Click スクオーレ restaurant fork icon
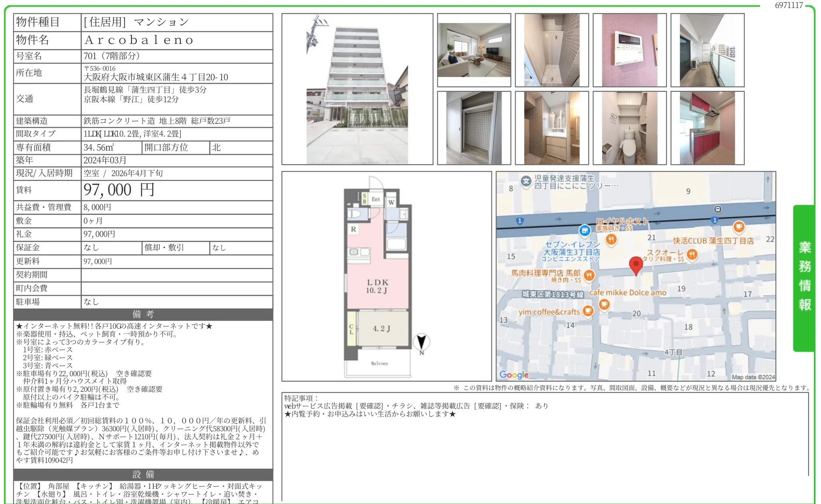The height and width of the screenshot is (504, 821). click(x=692, y=254)
